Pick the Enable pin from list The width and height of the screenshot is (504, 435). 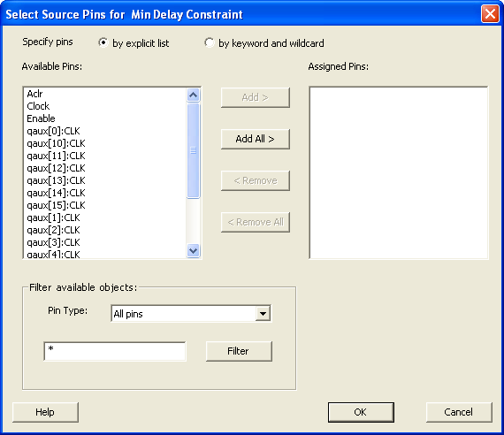[x=105, y=118]
